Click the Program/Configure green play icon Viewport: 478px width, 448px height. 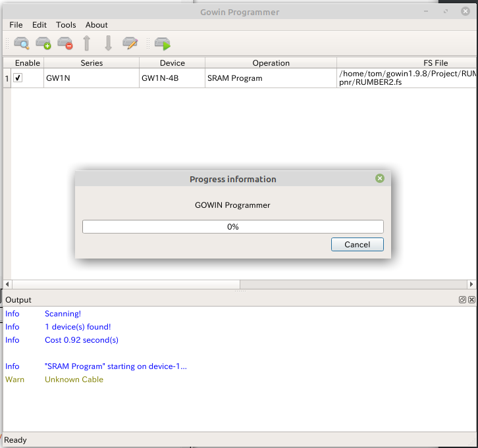(163, 43)
